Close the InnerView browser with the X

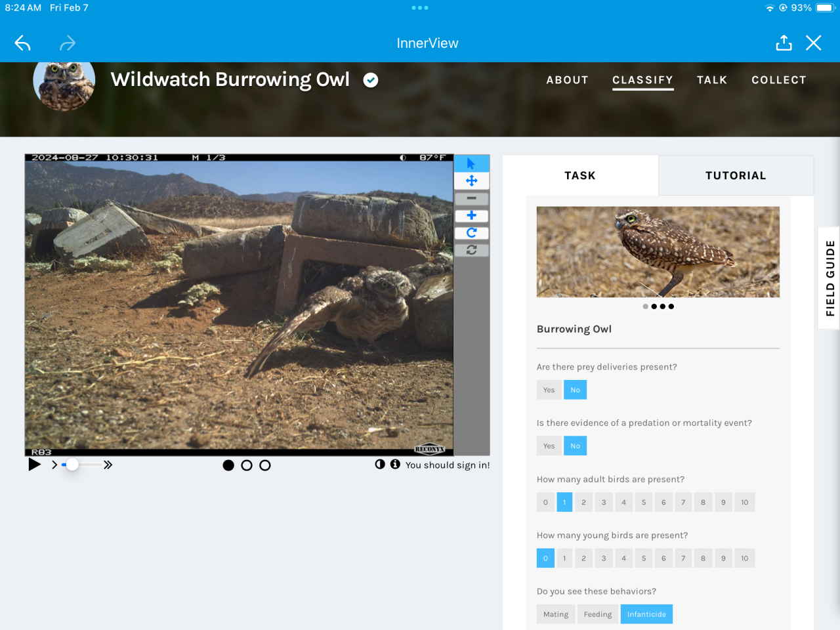814,43
